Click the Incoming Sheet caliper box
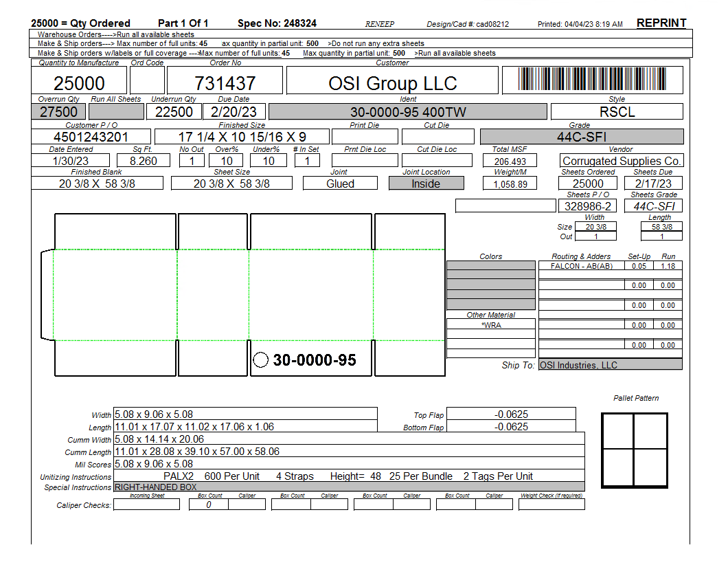Viewport: 728px width, 587px height. pos(146,505)
